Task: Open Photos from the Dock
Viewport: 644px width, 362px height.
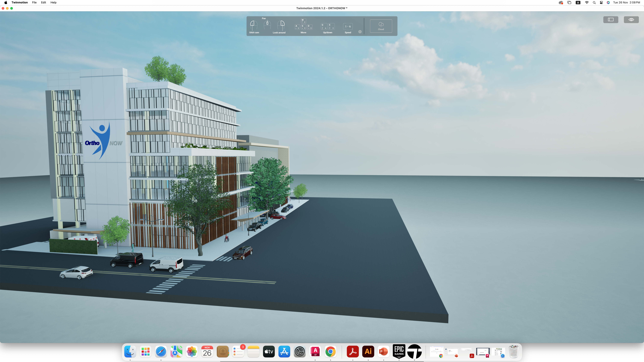Action: [x=192, y=352]
